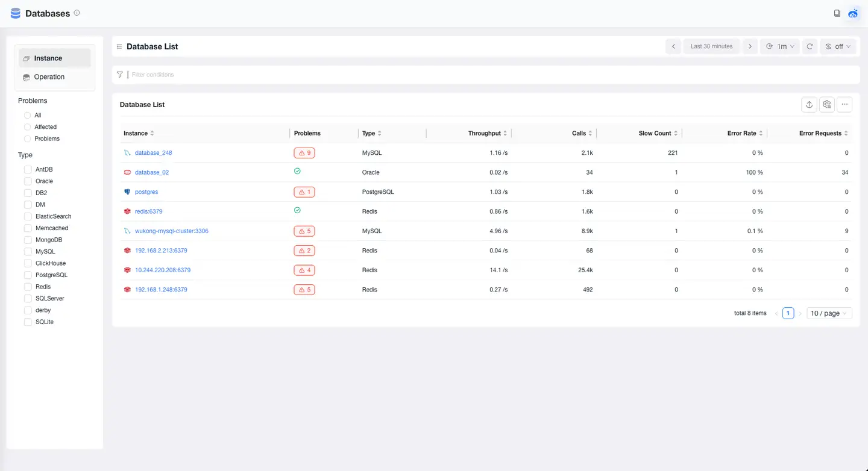
Task: Click the Databases logo icon in the header
Action: [15, 13]
